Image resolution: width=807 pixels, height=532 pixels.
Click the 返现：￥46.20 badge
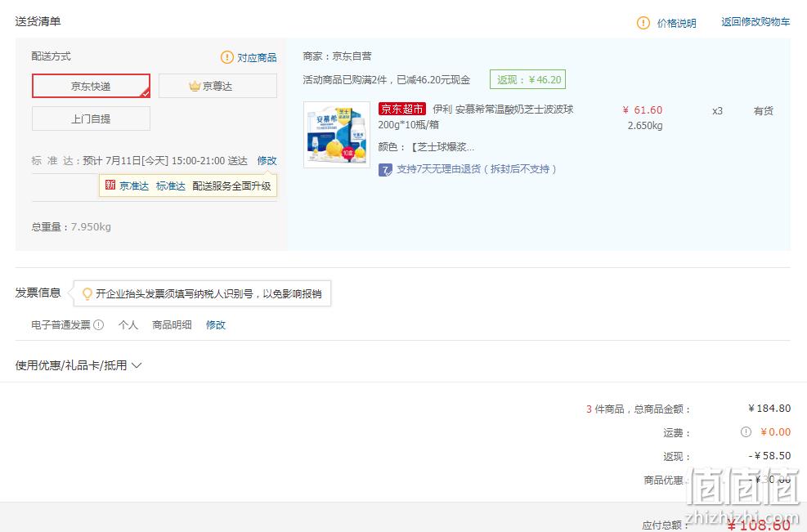pos(528,80)
